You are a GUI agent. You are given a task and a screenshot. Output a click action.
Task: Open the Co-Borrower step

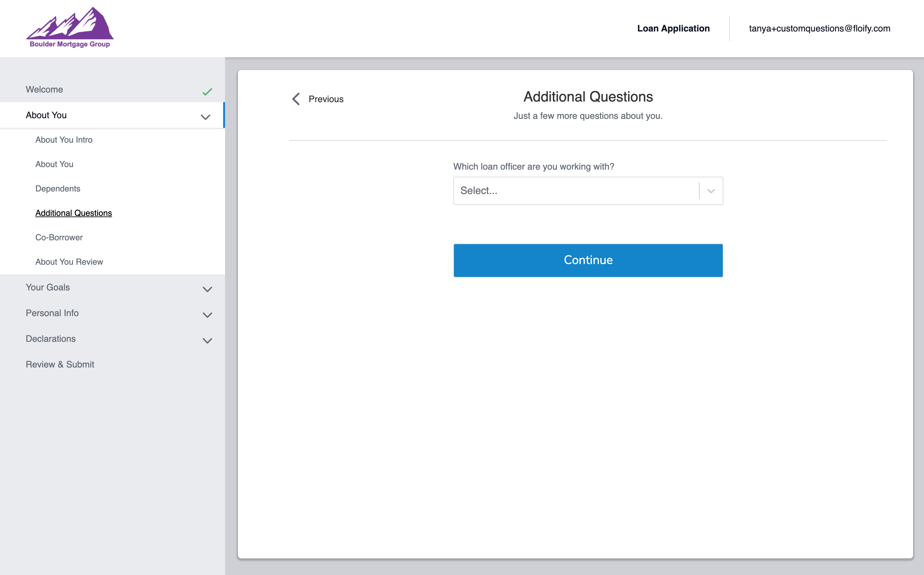59,237
